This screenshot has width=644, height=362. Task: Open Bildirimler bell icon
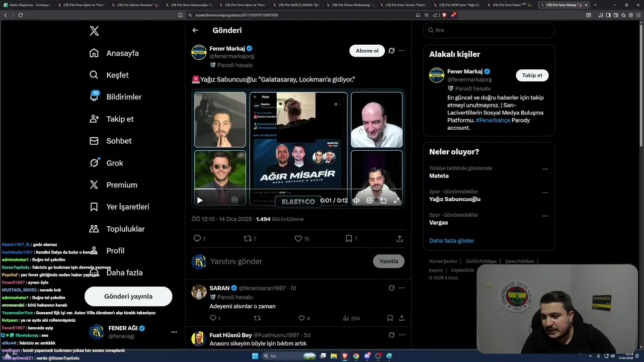[94, 97]
